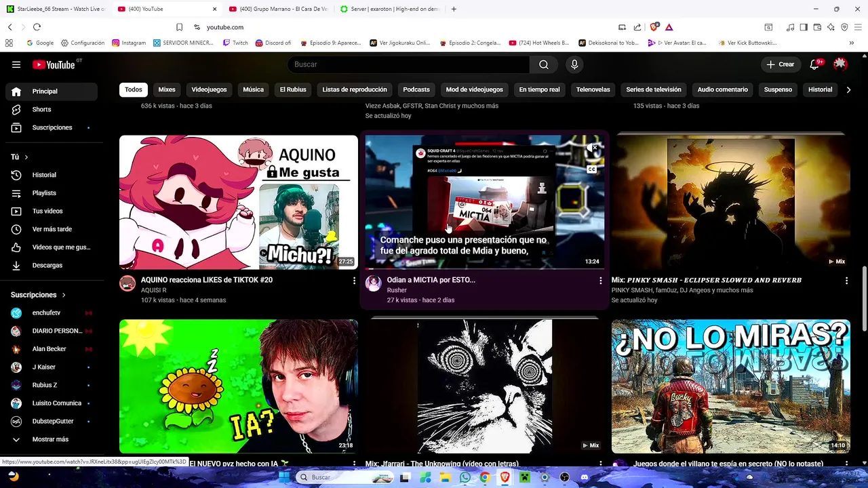
Task: Start voice search with the microphone
Action: click(x=574, y=64)
